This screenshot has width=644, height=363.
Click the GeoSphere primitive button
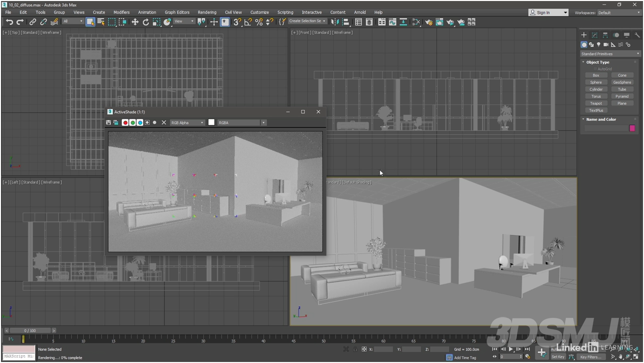pos(622,82)
